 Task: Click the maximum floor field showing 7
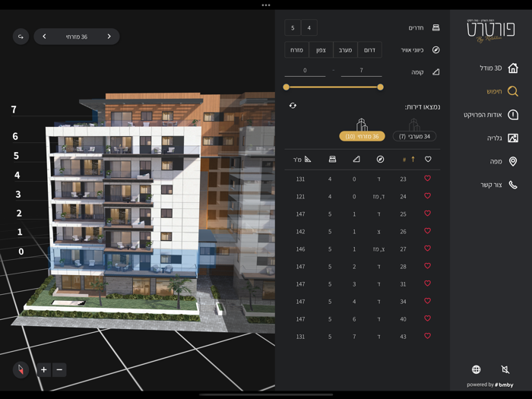tap(361, 71)
